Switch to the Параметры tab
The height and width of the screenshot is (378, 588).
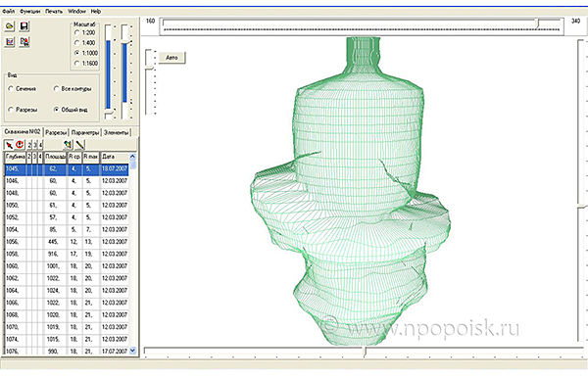tap(85, 132)
